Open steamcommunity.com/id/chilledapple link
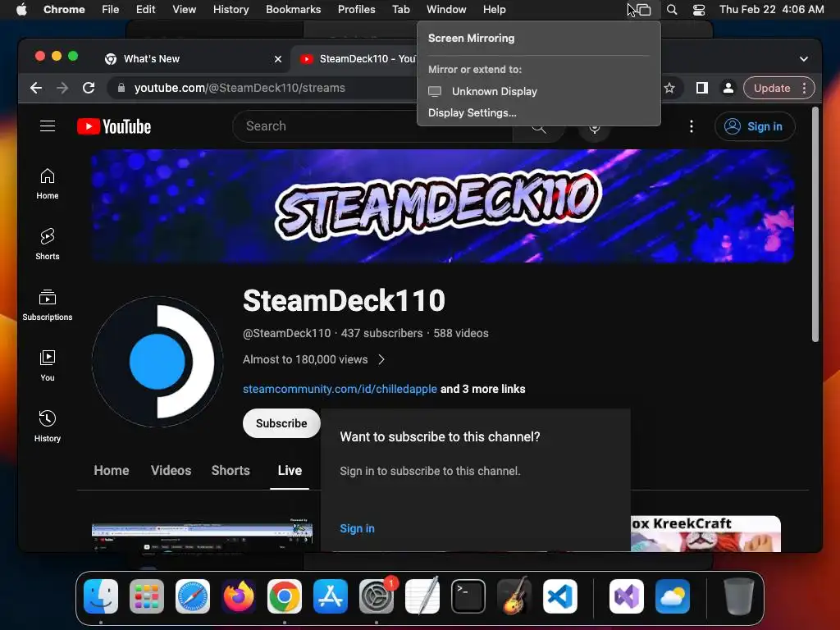840x630 pixels. (x=340, y=389)
